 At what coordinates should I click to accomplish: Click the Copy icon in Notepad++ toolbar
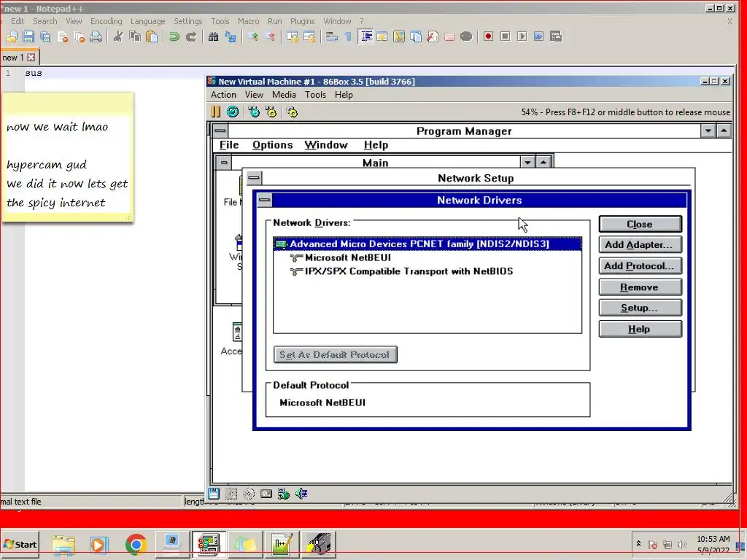coord(135,36)
